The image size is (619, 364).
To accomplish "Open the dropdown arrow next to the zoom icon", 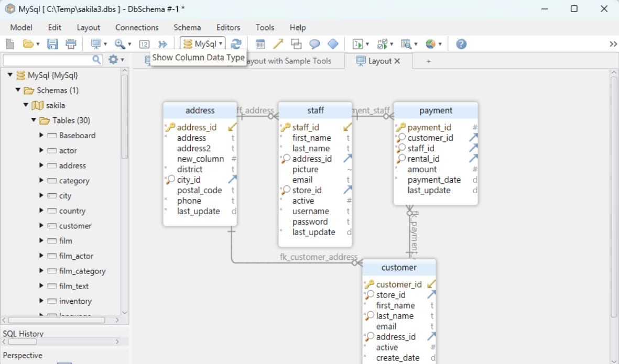I will pyautogui.click(x=129, y=44).
